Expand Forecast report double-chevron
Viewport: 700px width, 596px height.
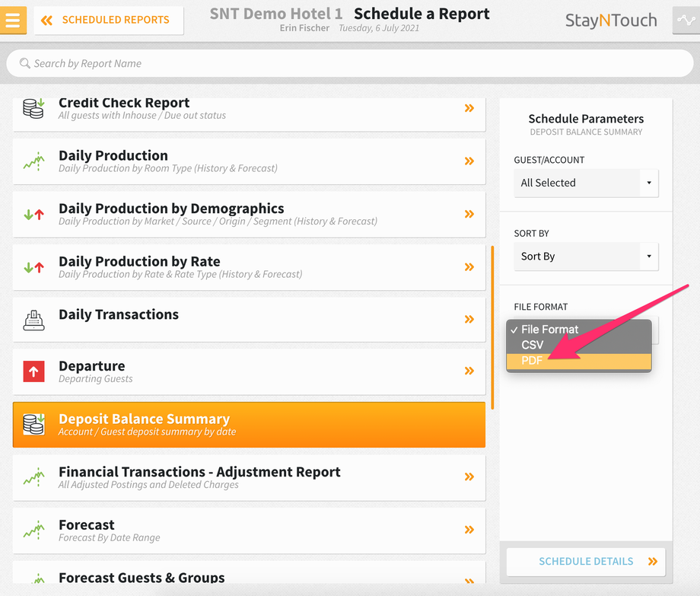click(469, 530)
